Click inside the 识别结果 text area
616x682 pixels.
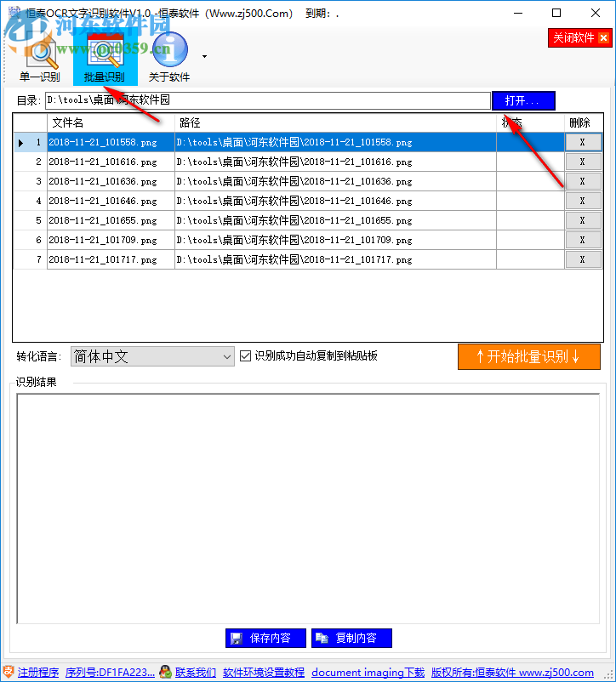pos(308,509)
